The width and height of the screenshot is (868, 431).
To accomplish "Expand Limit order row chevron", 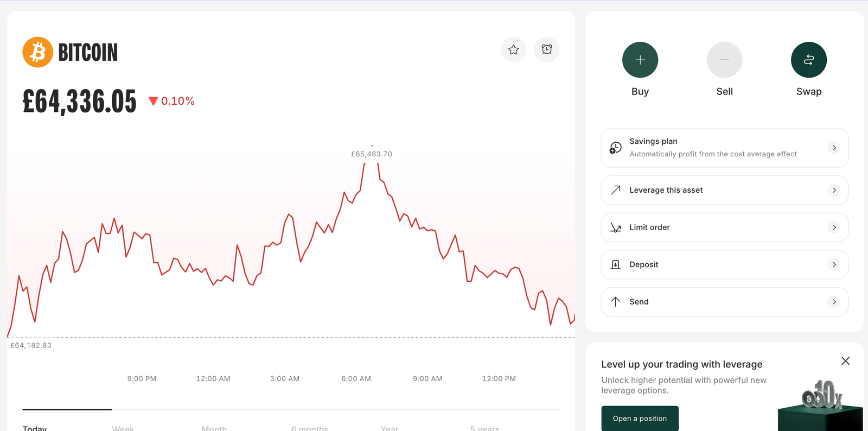I will [x=834, y=227].
